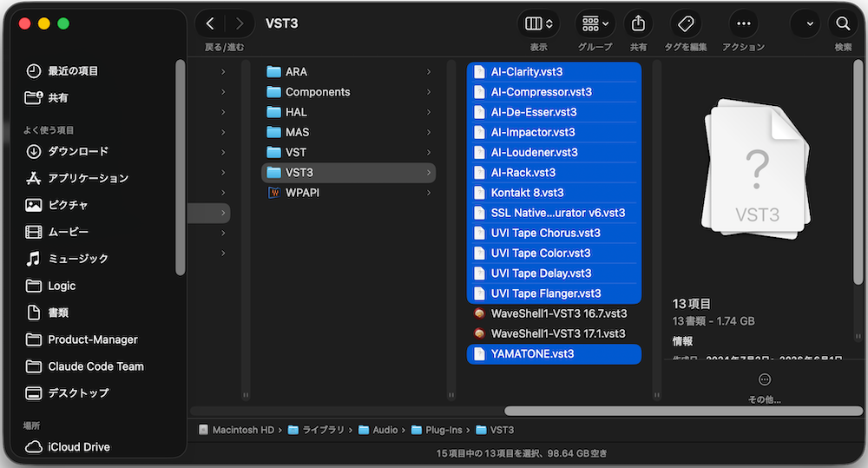The image size is (868, 468).
Task: Select the MAS folder
Action: tap(348, 132)
